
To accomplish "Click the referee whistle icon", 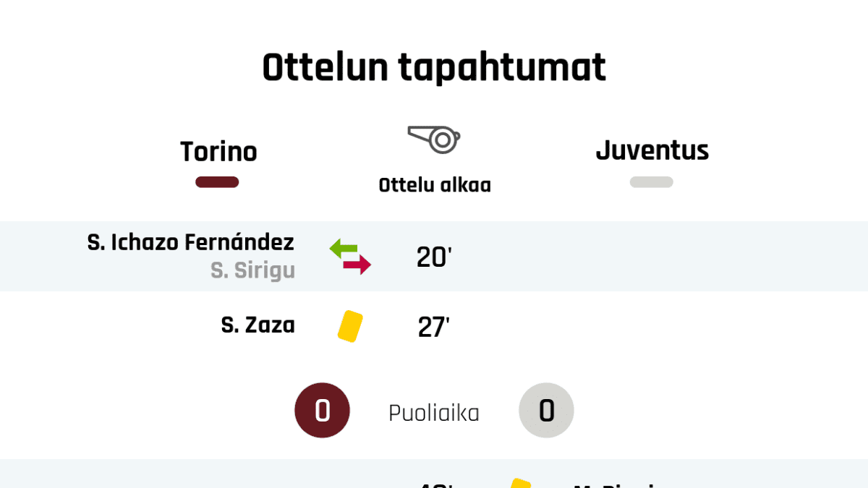I will click(434, 139).
